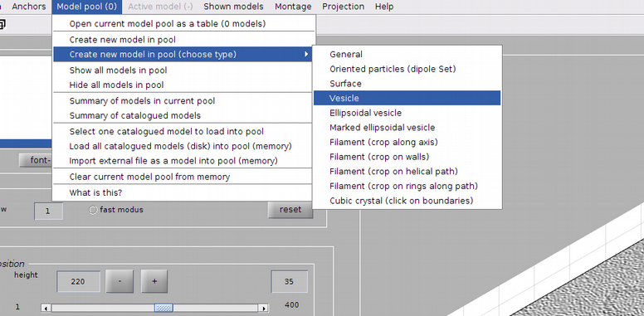This screenshot has height=316, width=644.
Task: Click the height slider thumb
Action: (x=163, y=309)
